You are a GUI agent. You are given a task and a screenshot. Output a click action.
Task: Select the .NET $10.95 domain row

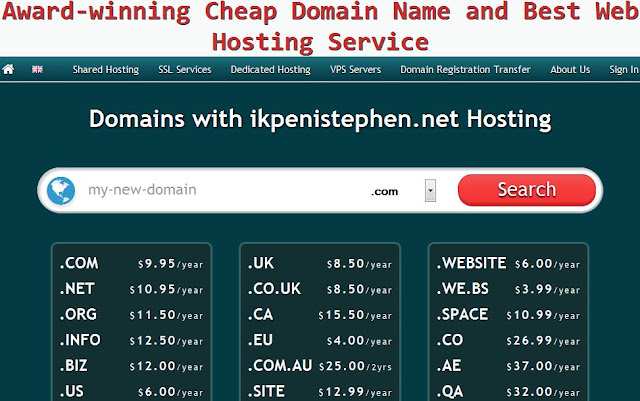131,289
